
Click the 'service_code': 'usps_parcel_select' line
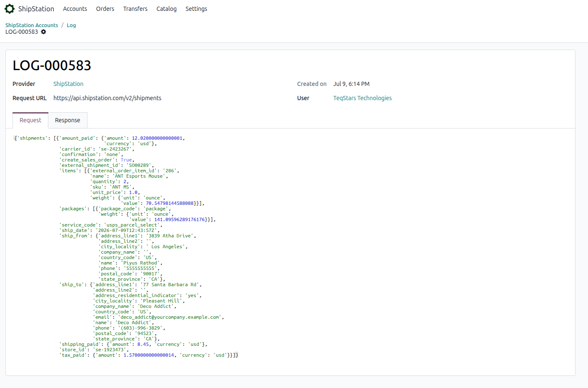coord(111,225)
